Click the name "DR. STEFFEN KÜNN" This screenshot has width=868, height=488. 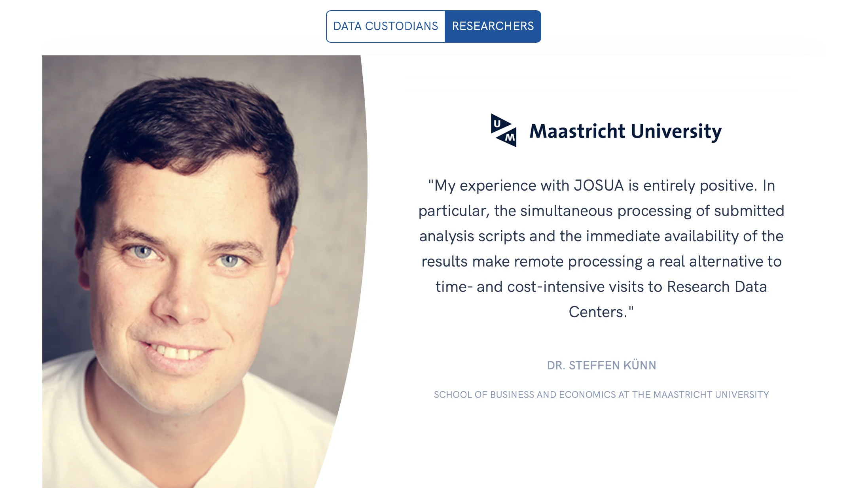tap(601, 365)
